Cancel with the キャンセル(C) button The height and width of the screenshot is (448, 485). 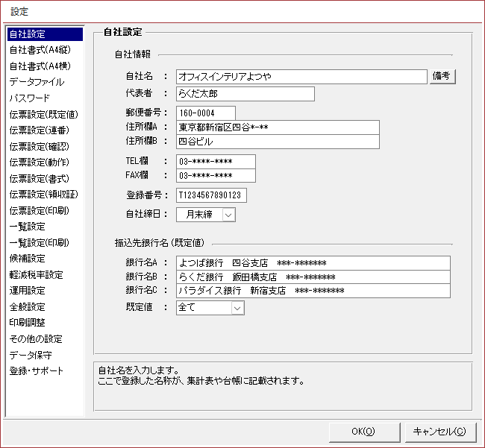click(x=439, y=431)
